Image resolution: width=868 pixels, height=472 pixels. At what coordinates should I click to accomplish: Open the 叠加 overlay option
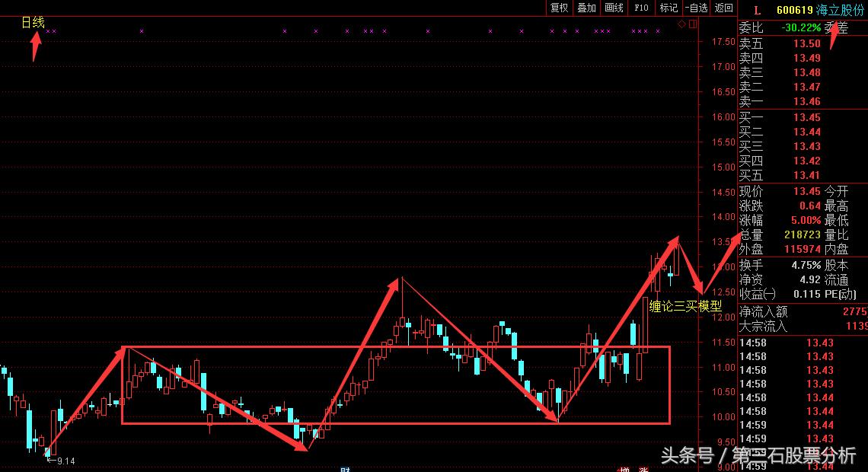pos(587,8)
